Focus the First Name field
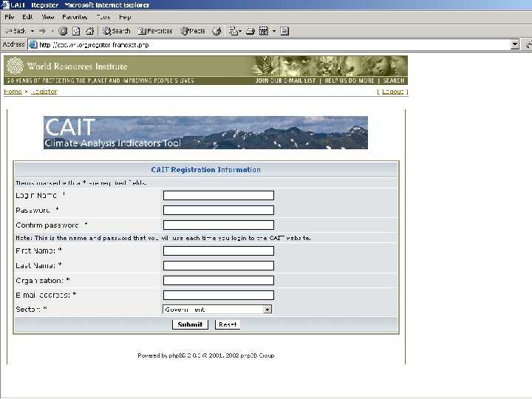 coord(219,250)
